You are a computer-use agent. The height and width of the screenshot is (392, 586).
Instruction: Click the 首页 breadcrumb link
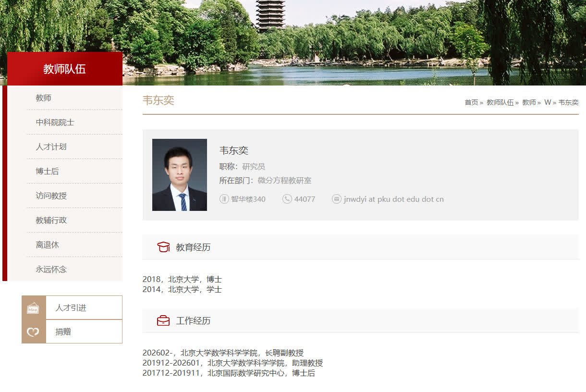471,102
